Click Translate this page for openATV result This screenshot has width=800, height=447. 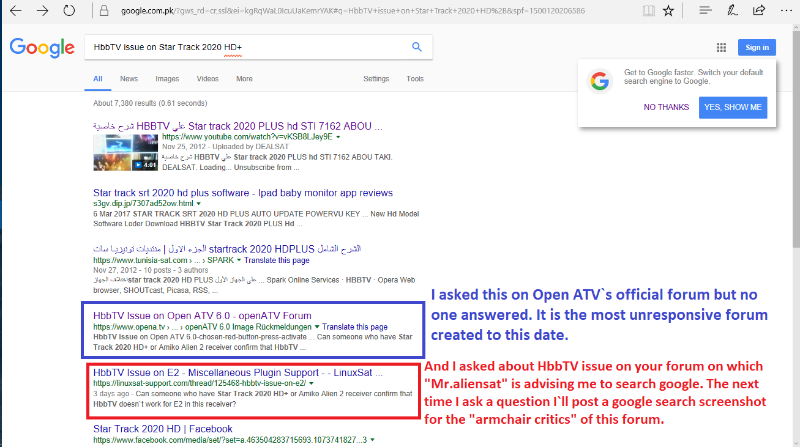coord(355,327)
